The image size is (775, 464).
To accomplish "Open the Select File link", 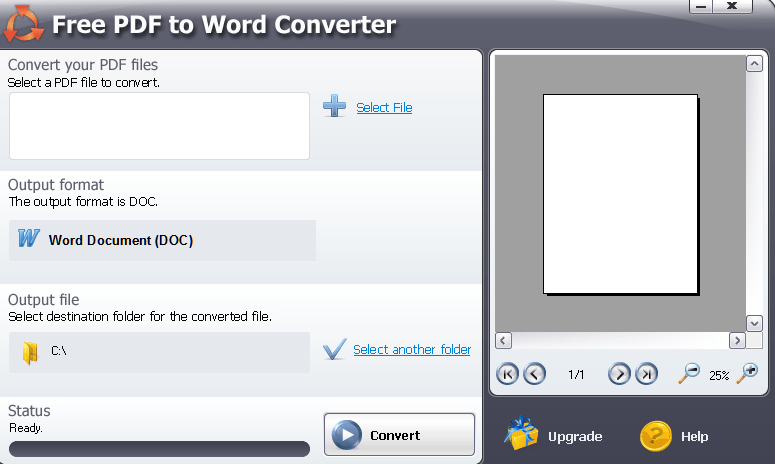I will (384, 107).
